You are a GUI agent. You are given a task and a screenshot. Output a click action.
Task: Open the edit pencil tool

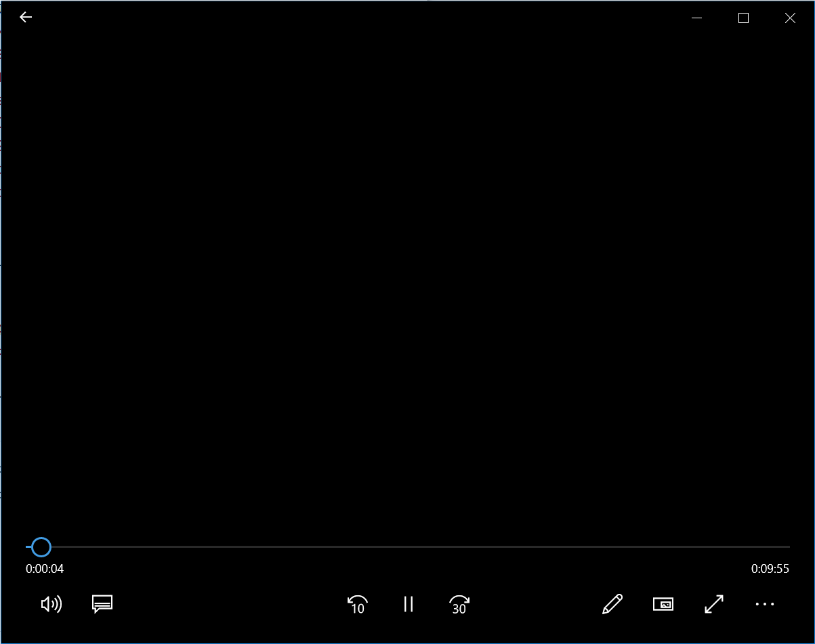coord(612,604)
